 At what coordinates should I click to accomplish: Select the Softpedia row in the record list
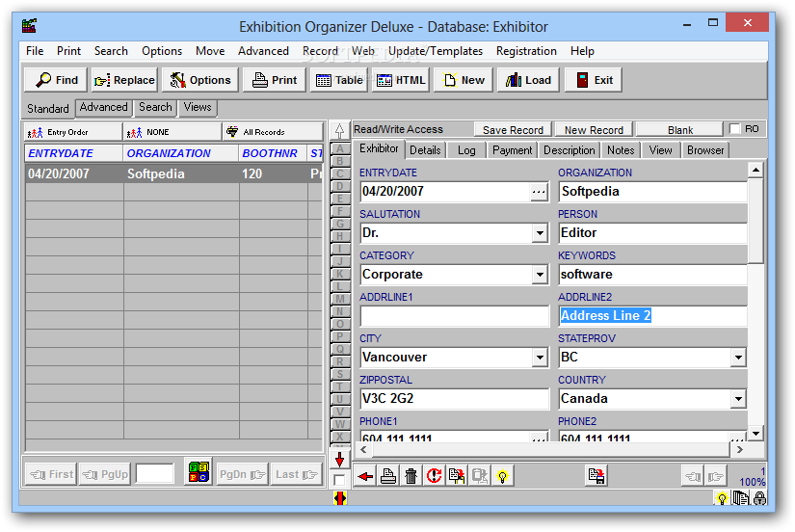[x=173, y=173]
